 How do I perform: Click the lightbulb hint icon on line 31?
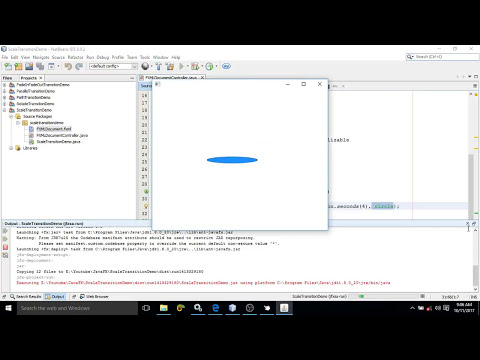coord(146,206)
